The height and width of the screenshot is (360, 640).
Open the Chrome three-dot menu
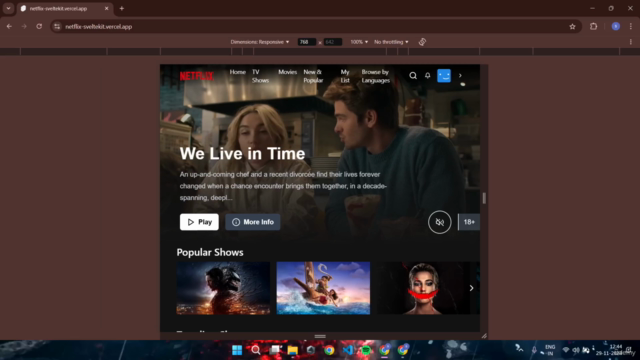(x=631, y=27)
